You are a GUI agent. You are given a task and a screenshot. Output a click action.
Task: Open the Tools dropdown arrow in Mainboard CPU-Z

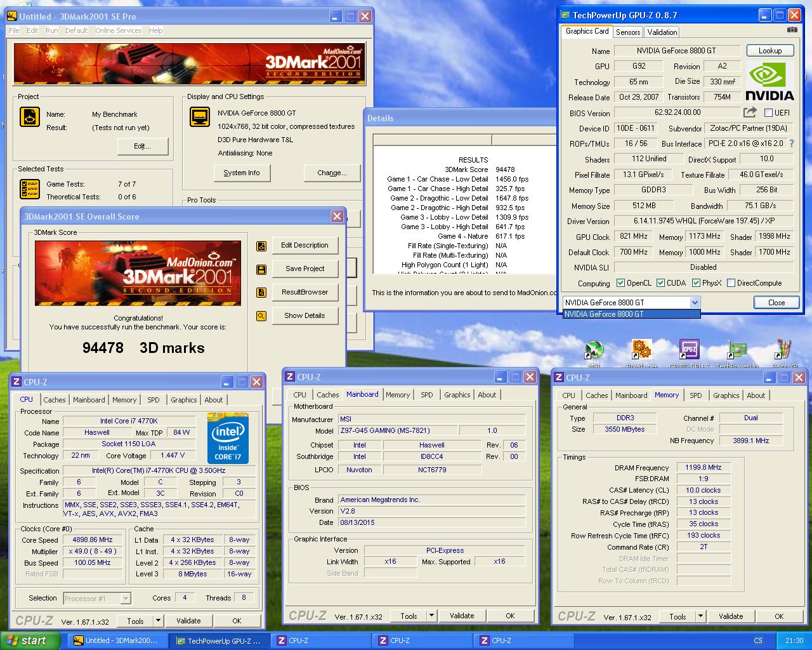point(431,616)
